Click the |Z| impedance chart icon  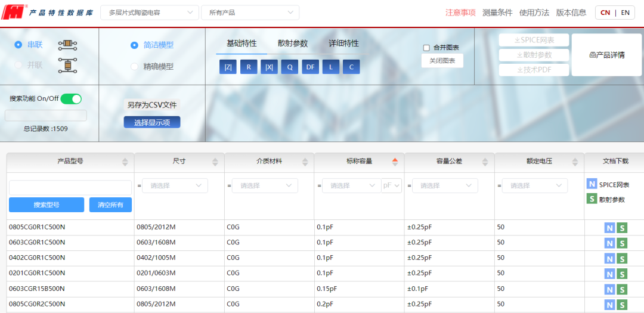[x=228, y=67]
